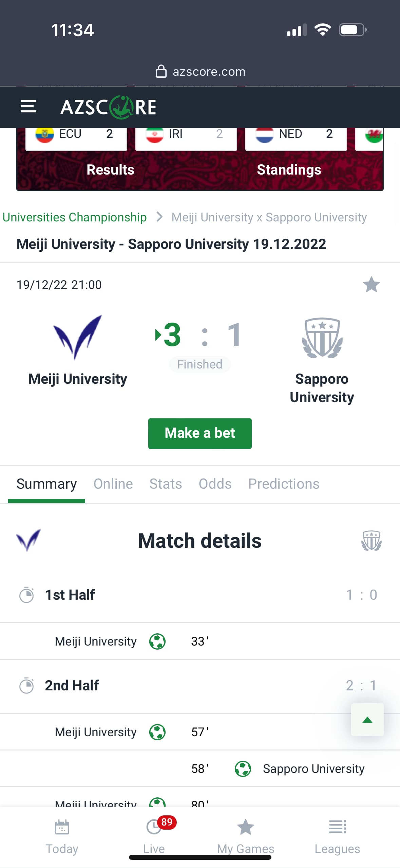Follow the Universities Championship breadcrumb link
The height and width of the screenshot is (868, 400).
[x=75, y=217]
